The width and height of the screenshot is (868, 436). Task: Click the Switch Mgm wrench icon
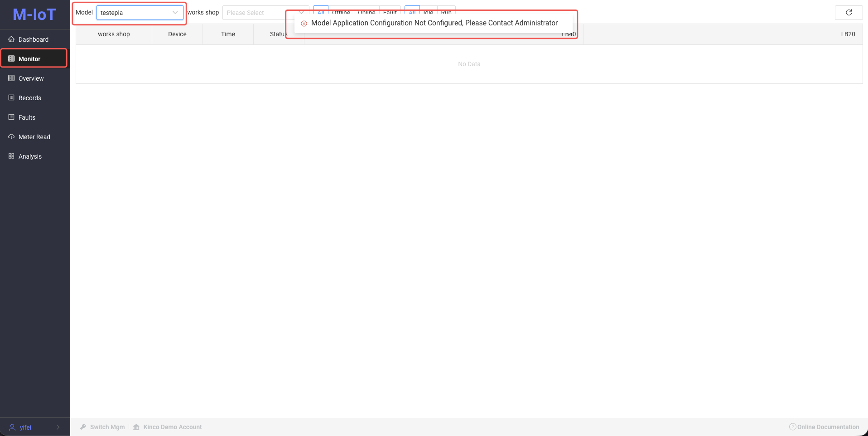click(x=83, y=427)
